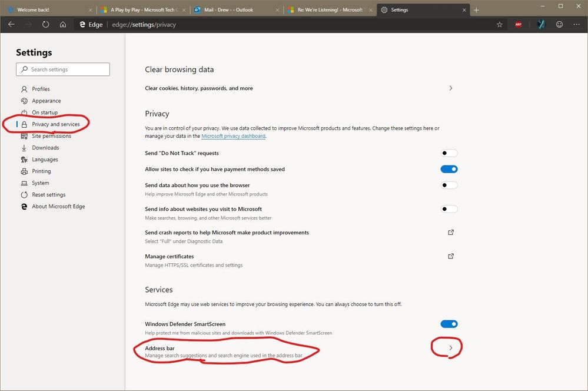The width and height of the screenshot is (588, 391).
Task: Click the System laptop icon in the sidebar
Action: [24, 183]
